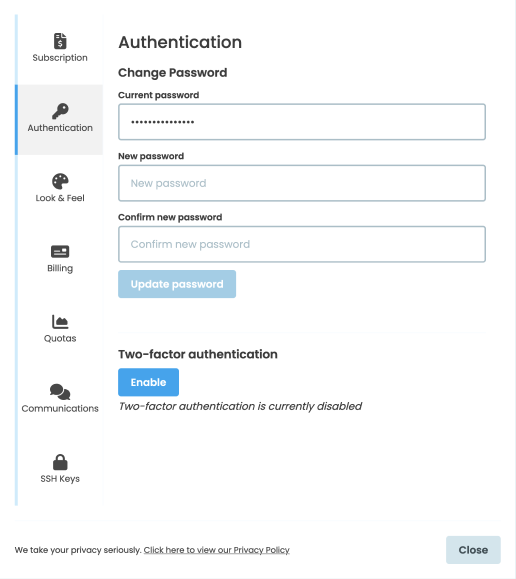Switch to the Subscription tab label

60,58
